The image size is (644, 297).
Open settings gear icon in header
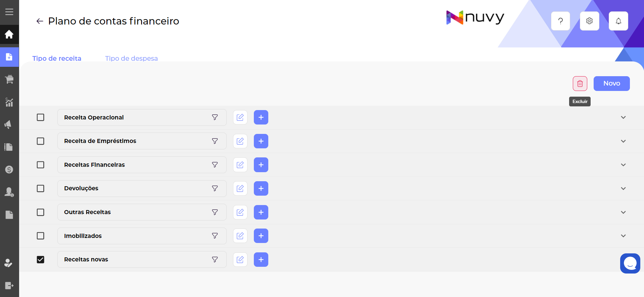click(589, 21)
